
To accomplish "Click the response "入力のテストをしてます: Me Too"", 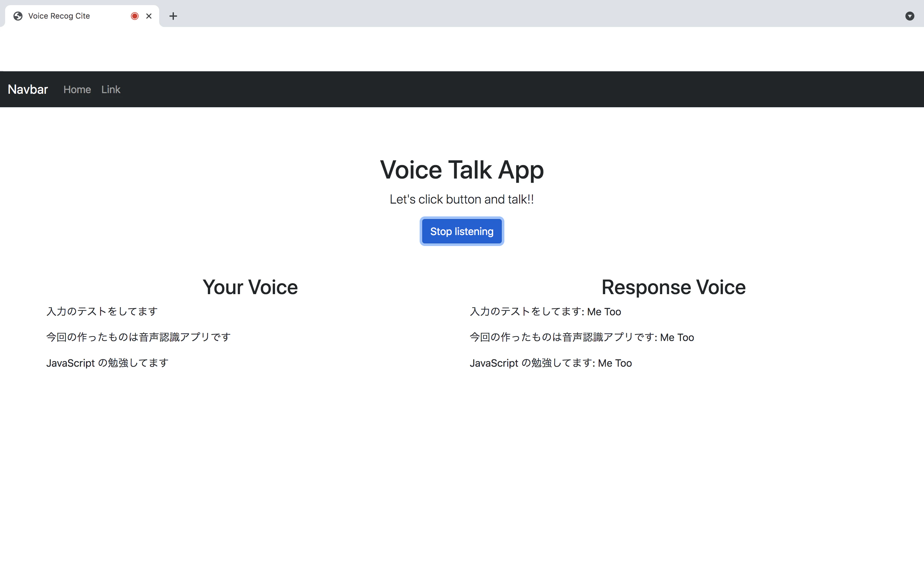I will click(545, 311).
